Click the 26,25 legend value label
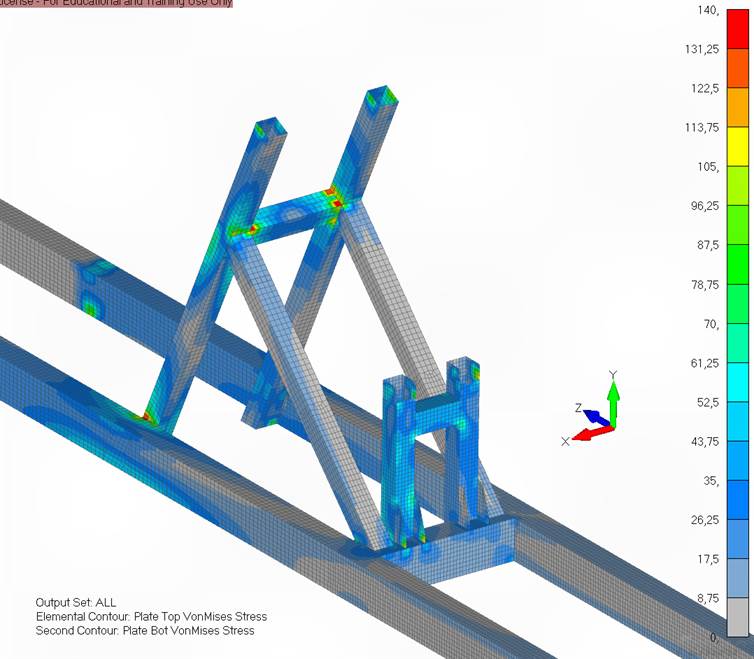The width and height of the screenshot is (754, 659). (x=706, y=520)
